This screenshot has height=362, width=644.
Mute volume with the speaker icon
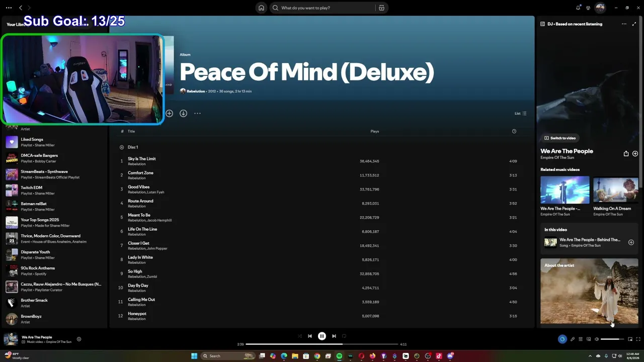[x=597, y=339]
